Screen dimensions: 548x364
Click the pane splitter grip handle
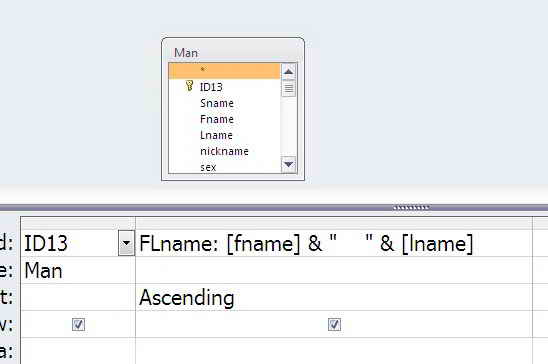point(411,208)
